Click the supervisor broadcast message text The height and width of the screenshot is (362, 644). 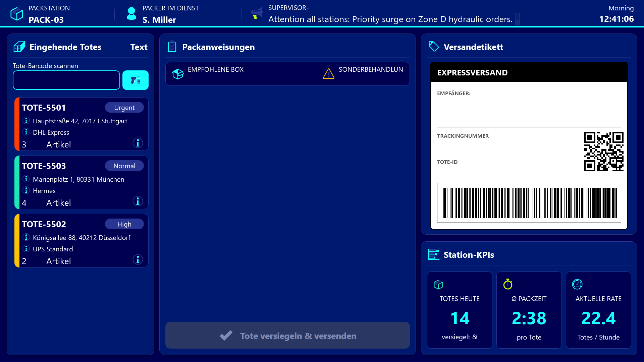click(390, 19)
